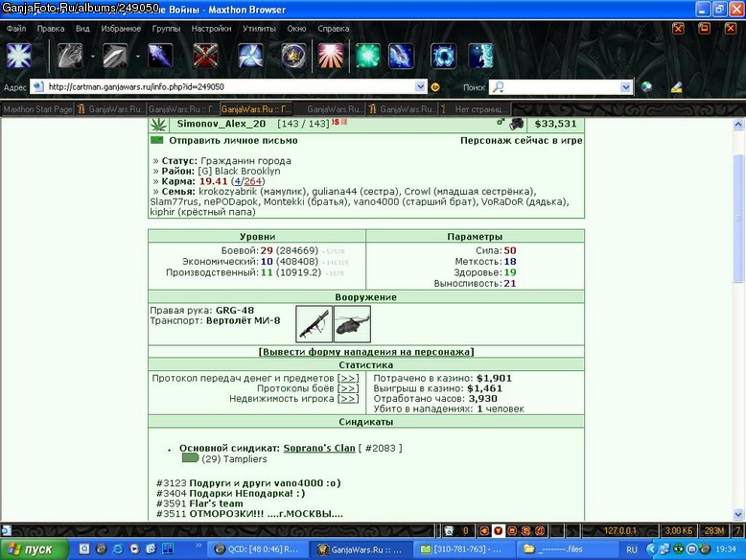
Task: Click the Soprano's Clan syndicate link
Action: point(319,448)
